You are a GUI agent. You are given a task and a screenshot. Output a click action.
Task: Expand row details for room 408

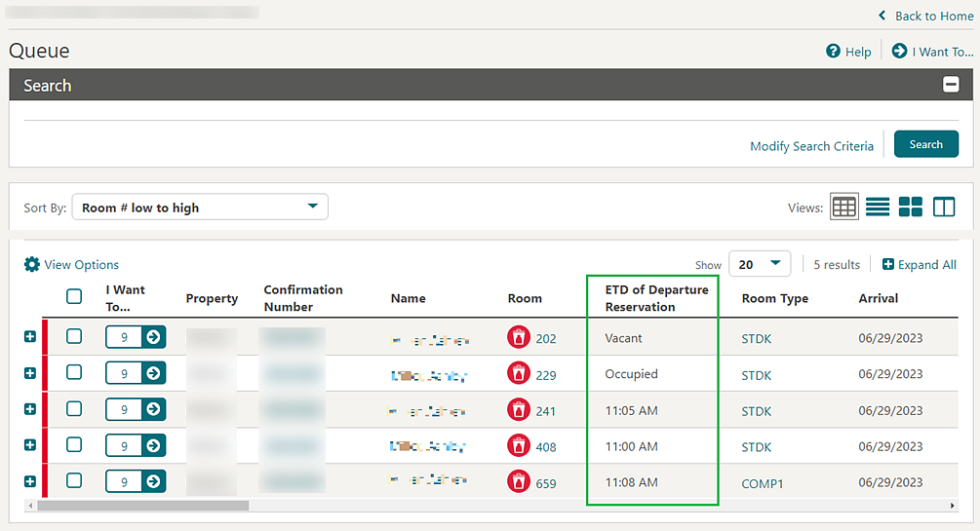click(x=30, y=445)
